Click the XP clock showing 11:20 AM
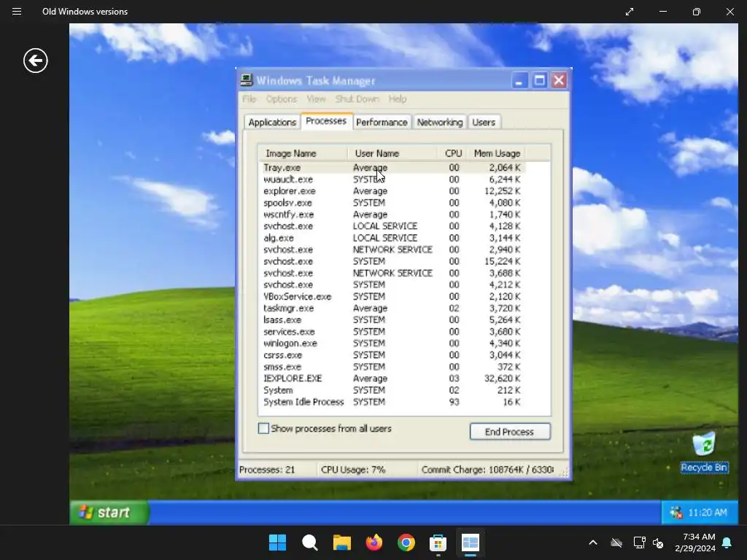 point(708,513)
